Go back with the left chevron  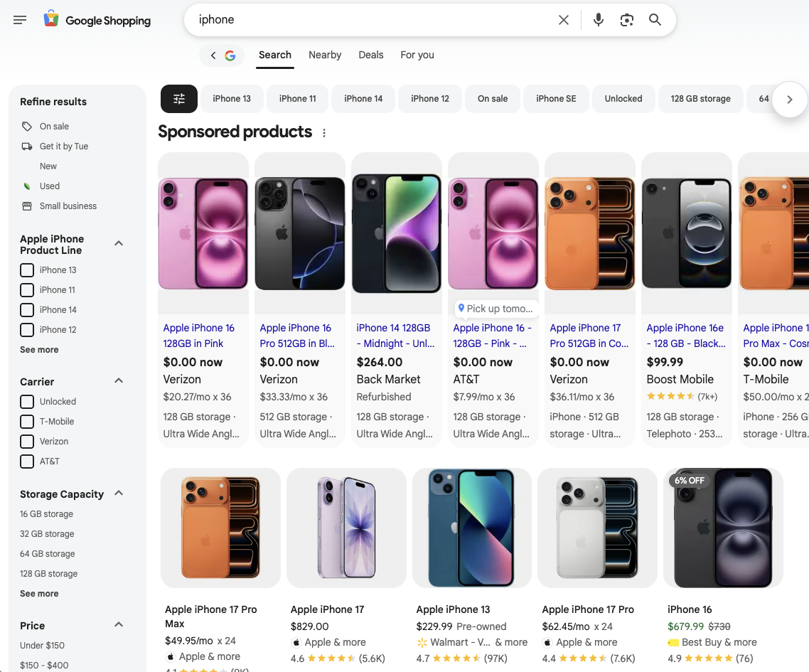pos(213,55)
